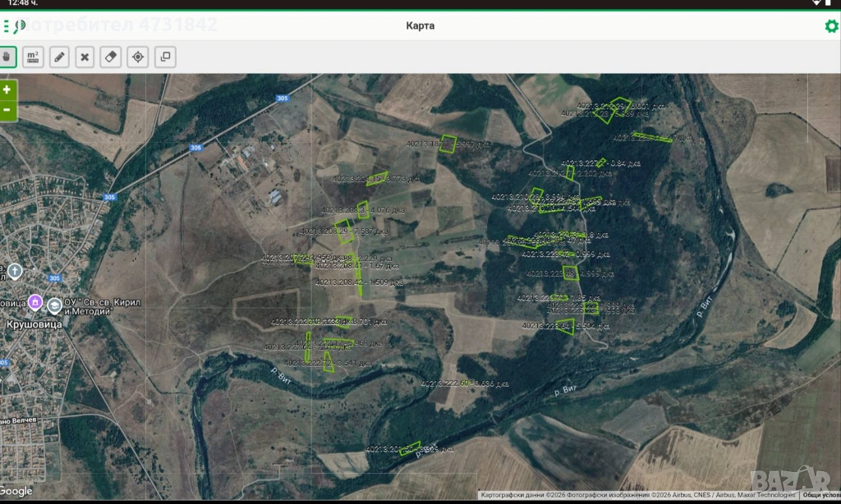Activate the m² area measurement tool
Screen dimensions: 841x504
[x=33, y=57]
